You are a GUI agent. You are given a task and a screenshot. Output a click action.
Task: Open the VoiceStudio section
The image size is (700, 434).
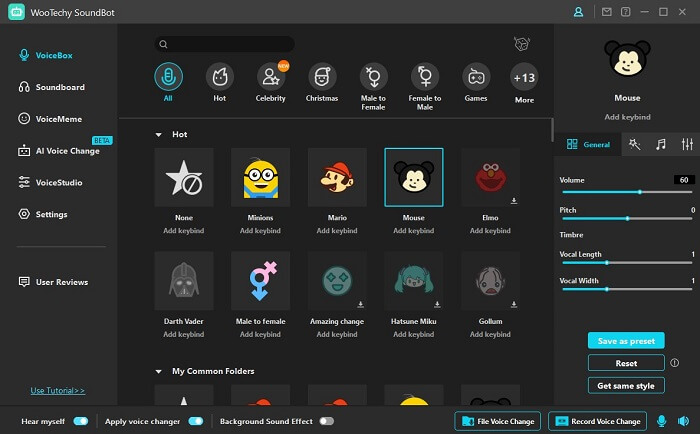50,183
